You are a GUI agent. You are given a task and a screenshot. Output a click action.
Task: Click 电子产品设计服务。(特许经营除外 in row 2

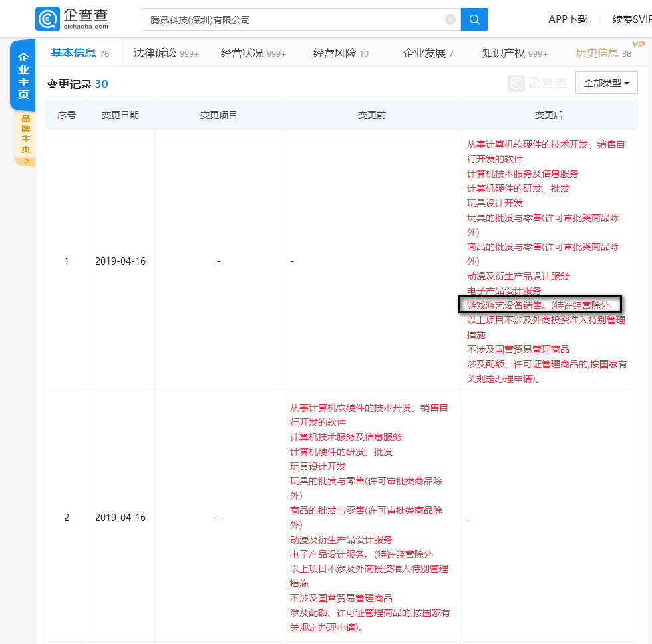361,554
